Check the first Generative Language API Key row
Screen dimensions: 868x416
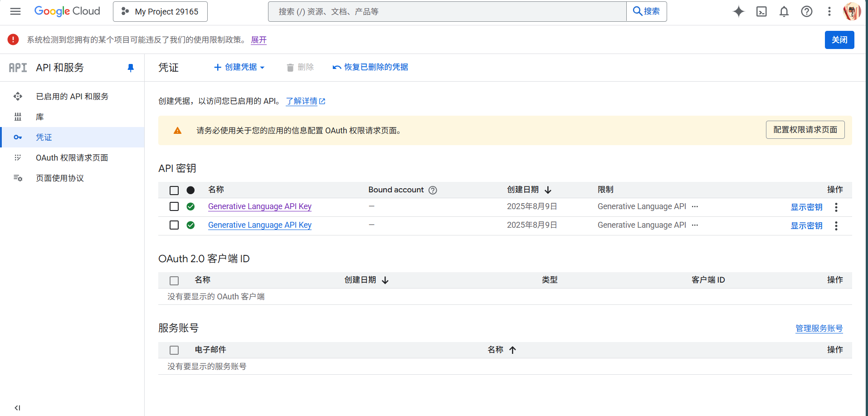coord(174,206)
